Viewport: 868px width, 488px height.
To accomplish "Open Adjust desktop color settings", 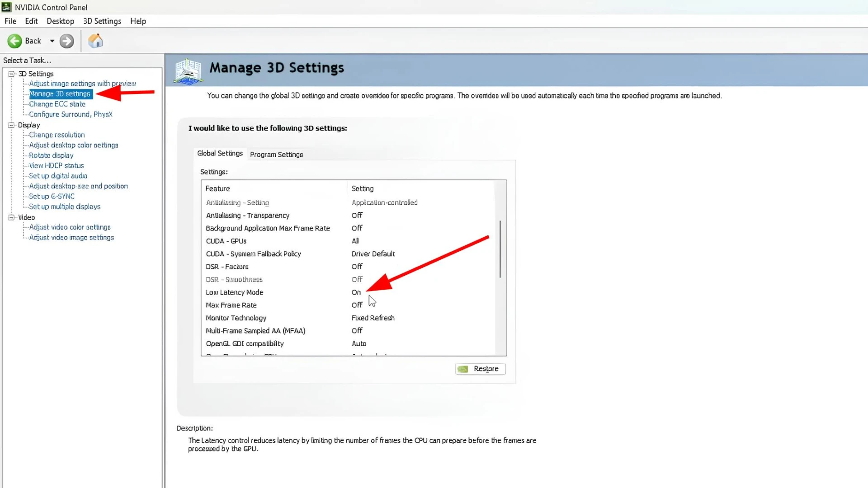I will (x=73, y=145).
